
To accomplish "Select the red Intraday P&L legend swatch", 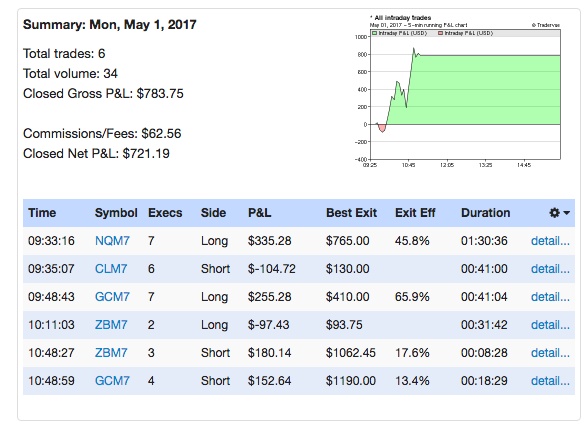I will (x=441, y=33).
